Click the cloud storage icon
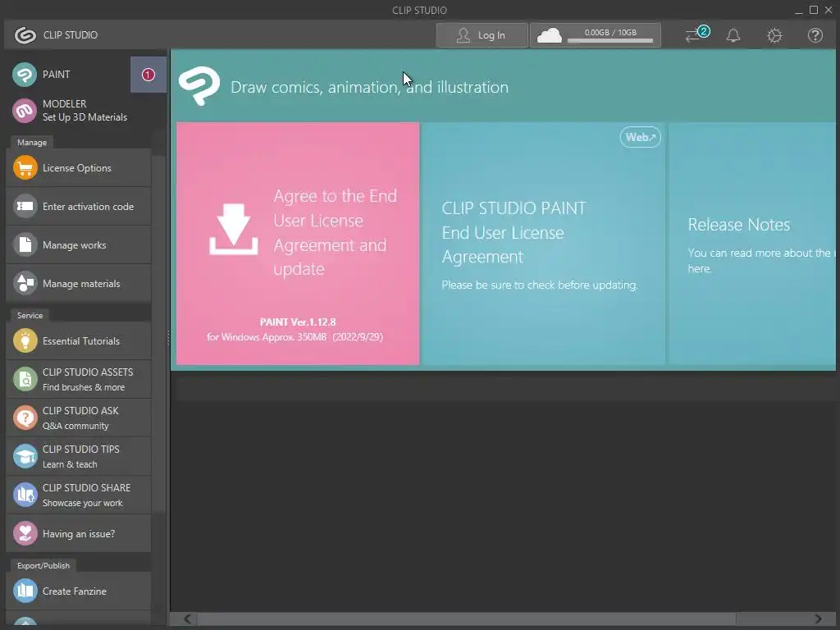This screenshot has height=630, width=840. pos(549,36)
